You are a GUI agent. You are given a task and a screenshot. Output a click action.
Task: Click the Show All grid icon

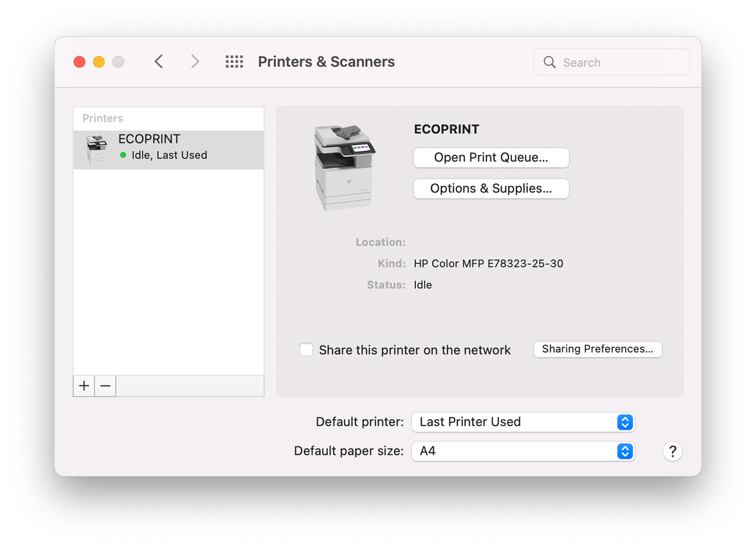[x=234, y=61]
